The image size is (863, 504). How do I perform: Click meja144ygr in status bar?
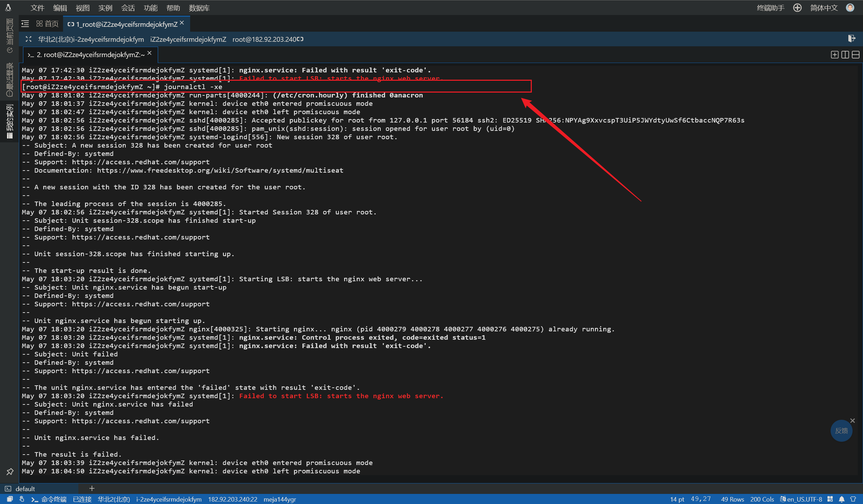coord(280,499)
